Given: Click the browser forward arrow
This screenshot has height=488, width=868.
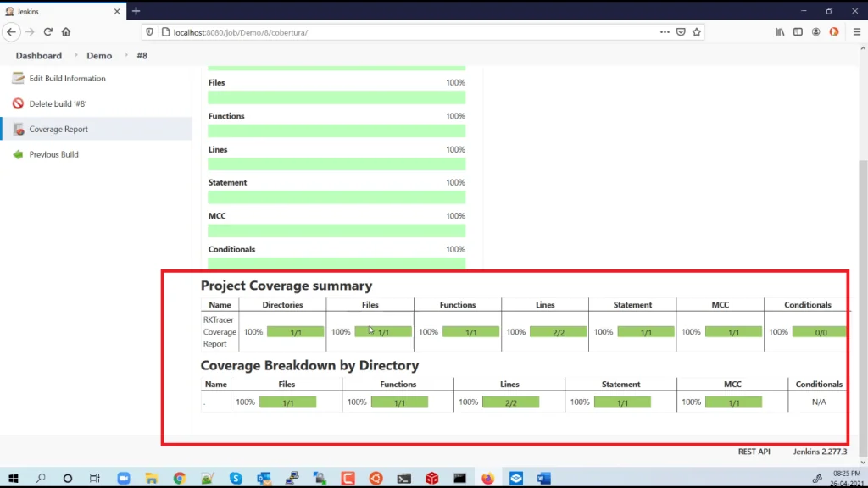Looking at the screenshot, I should [x=30, y=32].
